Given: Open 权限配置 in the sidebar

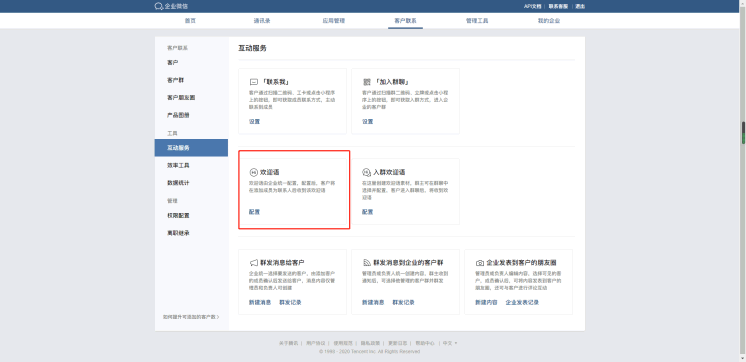Looking at the screenshot, I should coord(191,215).
